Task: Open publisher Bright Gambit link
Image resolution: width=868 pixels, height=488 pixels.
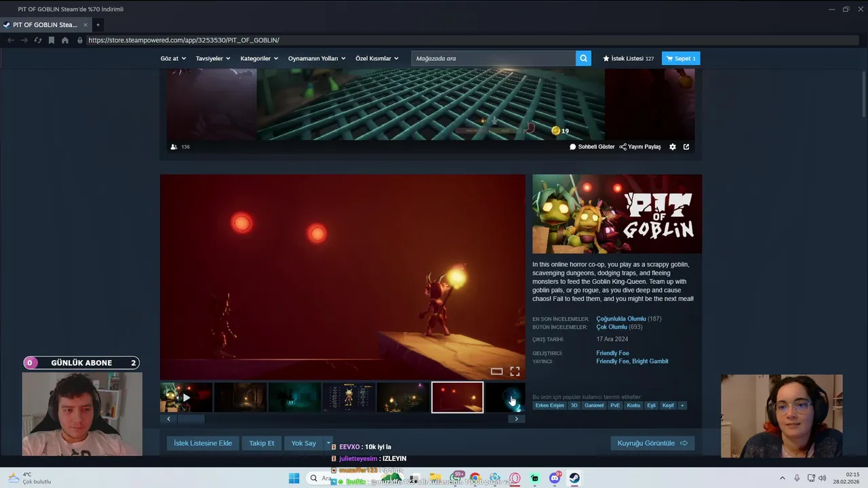Action: click(650, 361)
